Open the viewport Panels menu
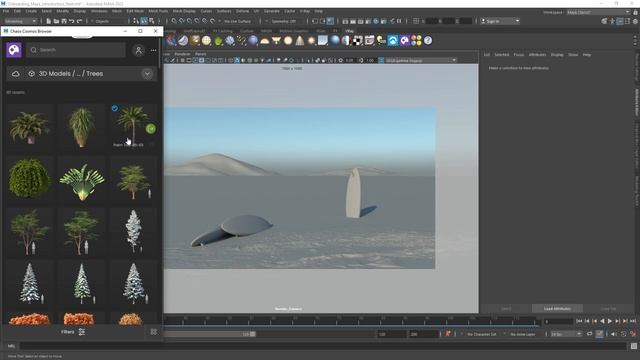This screenshot has height=360, width=640. point(200,54)
